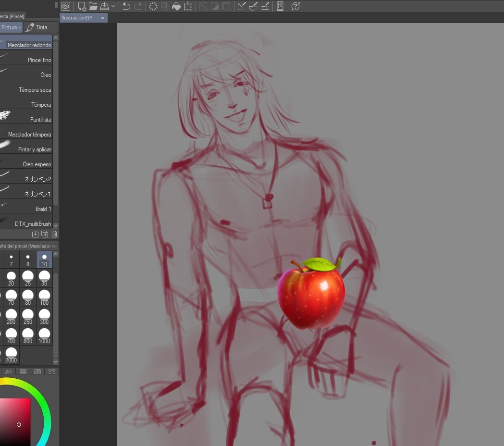Set brush size preset to 7
The width and height of the screenshot is (504, 446).
click(x=11, y=260)
